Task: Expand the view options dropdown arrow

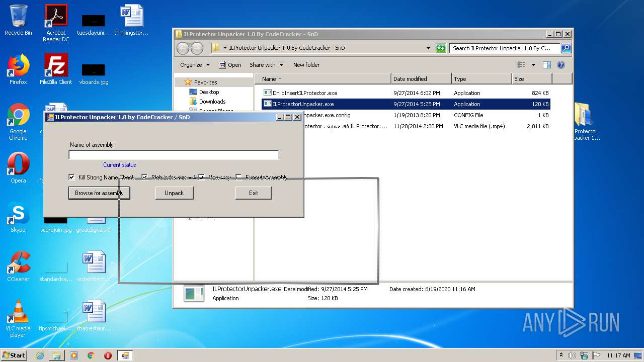Action: (x=533, y=65)
